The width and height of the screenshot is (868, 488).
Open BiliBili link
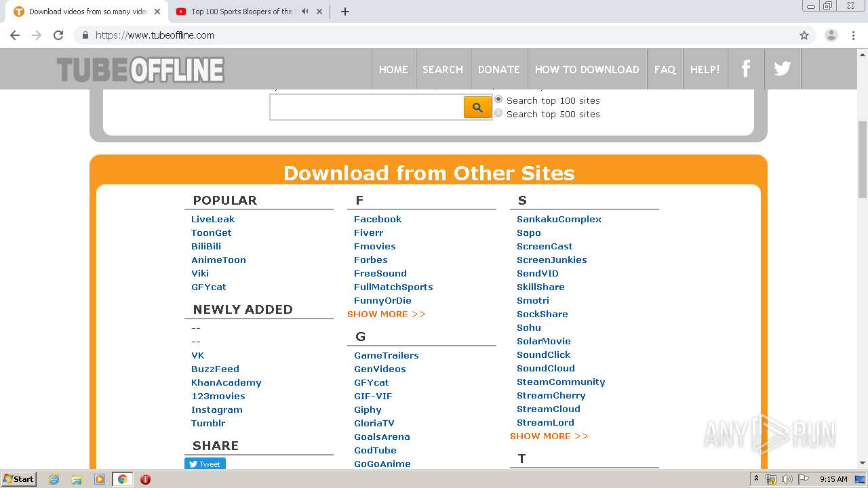(206, 246)
